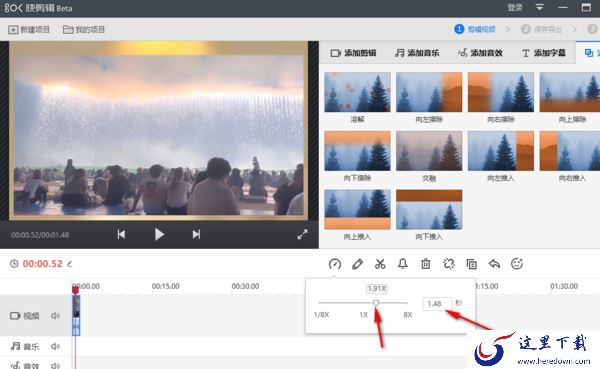Select the 向右推入 transition thumbnail
600x369 pixels.
pyautogui.click(x=570, y=151)
